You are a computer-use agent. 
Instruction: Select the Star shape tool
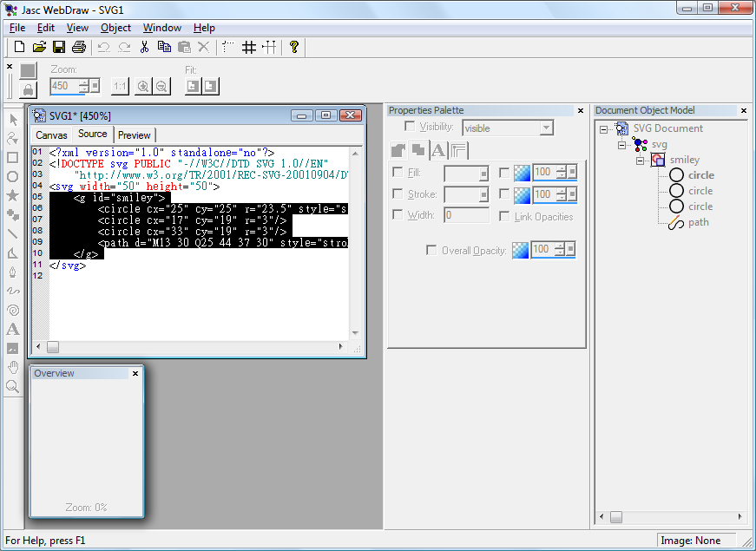13,195
